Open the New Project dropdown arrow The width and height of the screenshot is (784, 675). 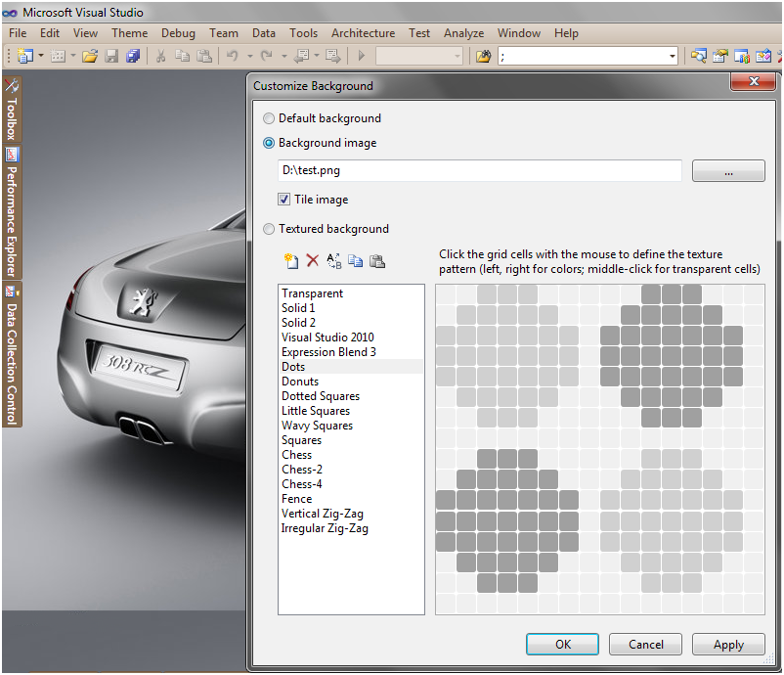41,56
